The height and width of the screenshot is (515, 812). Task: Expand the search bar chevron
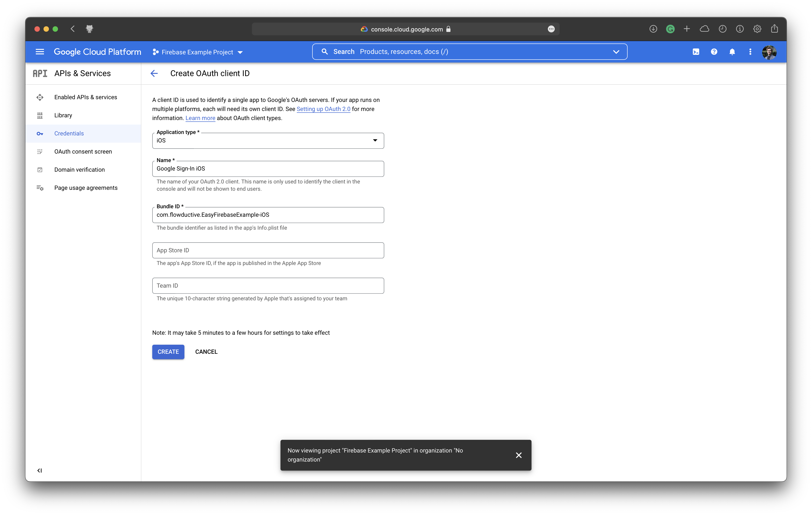pos(616,52)
